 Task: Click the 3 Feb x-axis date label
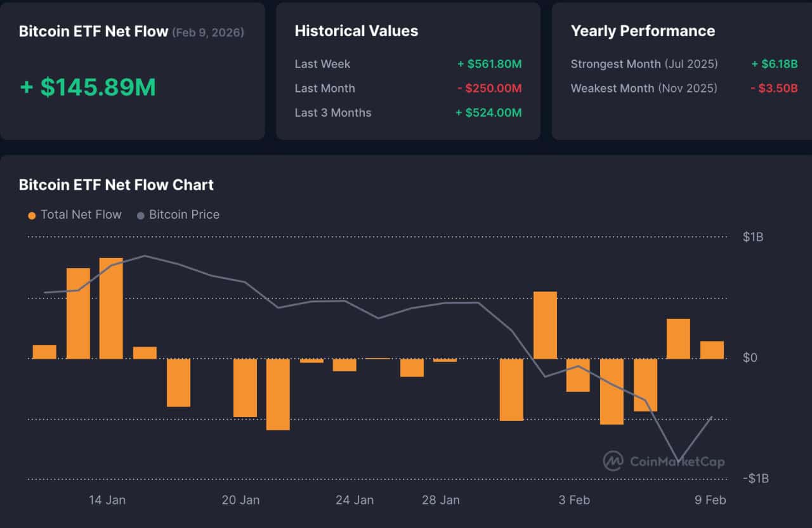[574, 500]
